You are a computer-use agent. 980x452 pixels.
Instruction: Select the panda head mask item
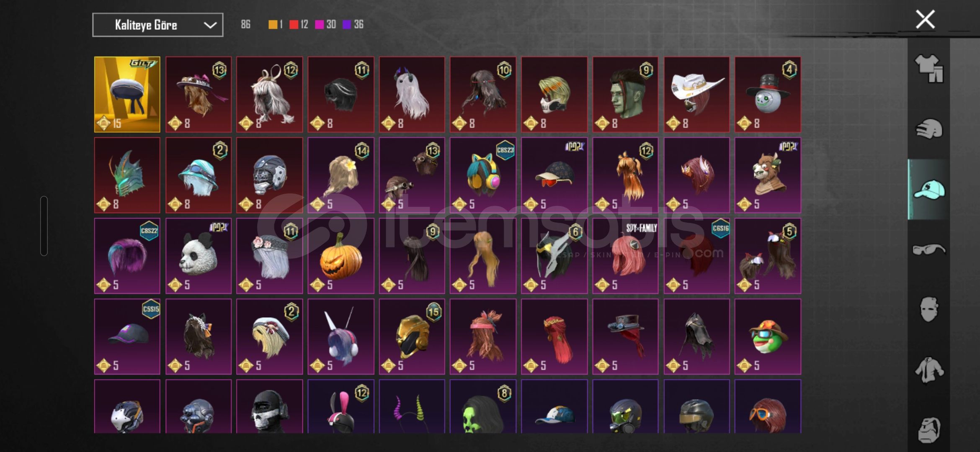(199, 256)
